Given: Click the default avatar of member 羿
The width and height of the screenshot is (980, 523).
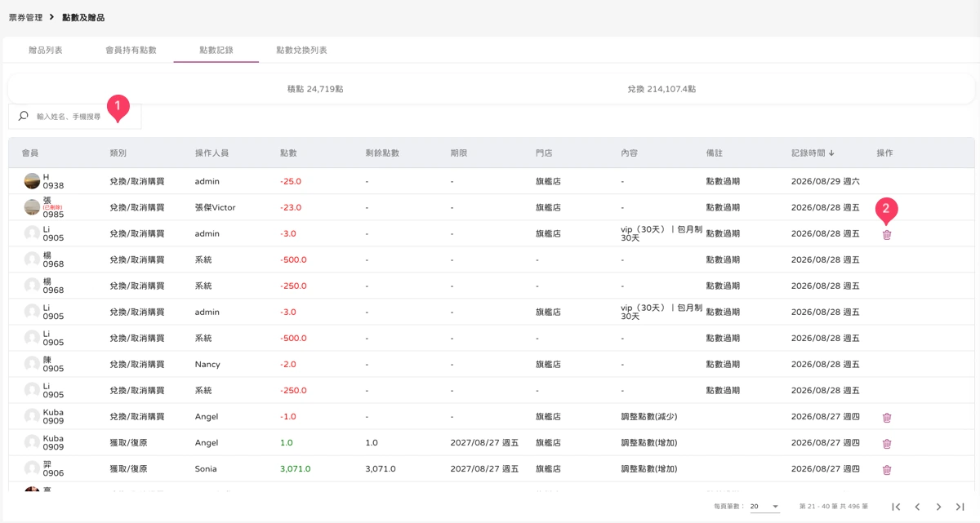Looking at the screenshot, I should tap(32, 468).
